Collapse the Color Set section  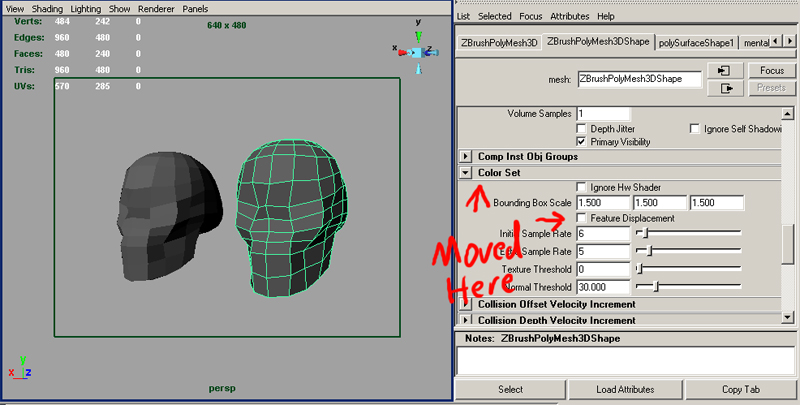466,172
